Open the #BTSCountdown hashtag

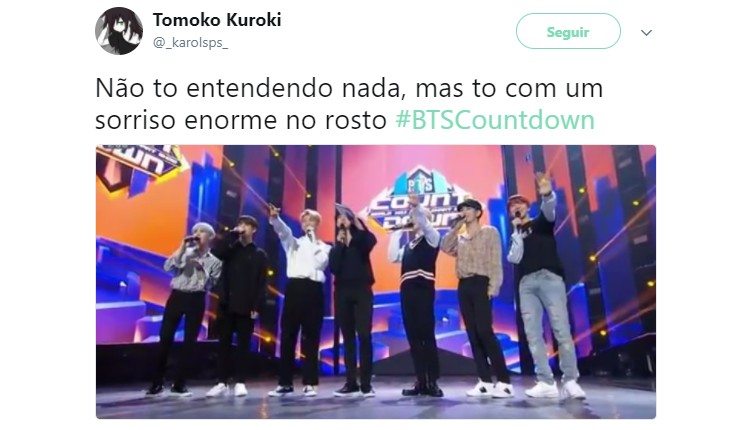click(495, 120)
